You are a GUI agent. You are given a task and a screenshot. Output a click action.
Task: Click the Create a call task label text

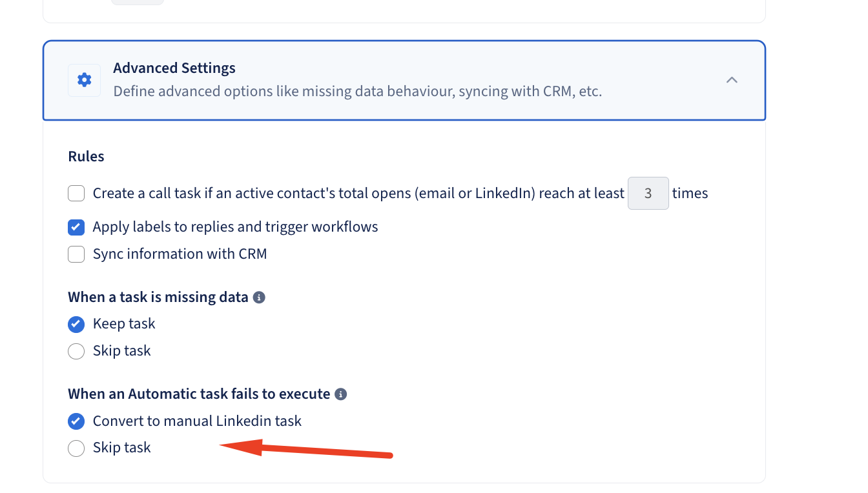[358, 193]
